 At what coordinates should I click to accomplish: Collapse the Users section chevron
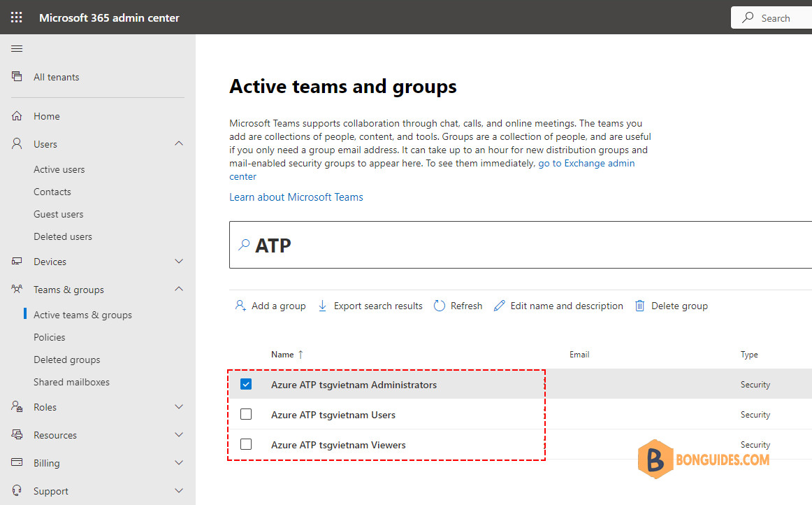(x=179, y=143)
